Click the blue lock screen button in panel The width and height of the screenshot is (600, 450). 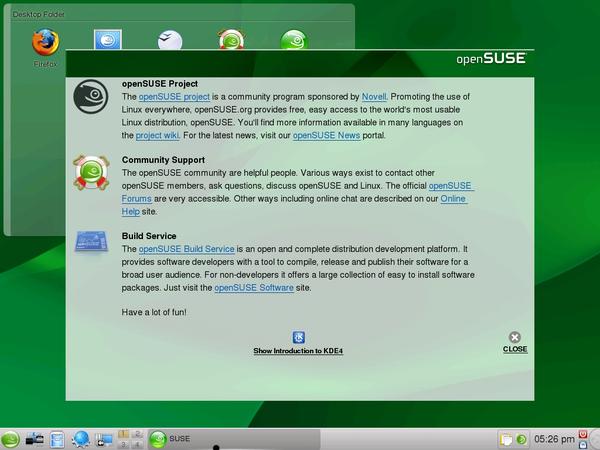point(583,445)
